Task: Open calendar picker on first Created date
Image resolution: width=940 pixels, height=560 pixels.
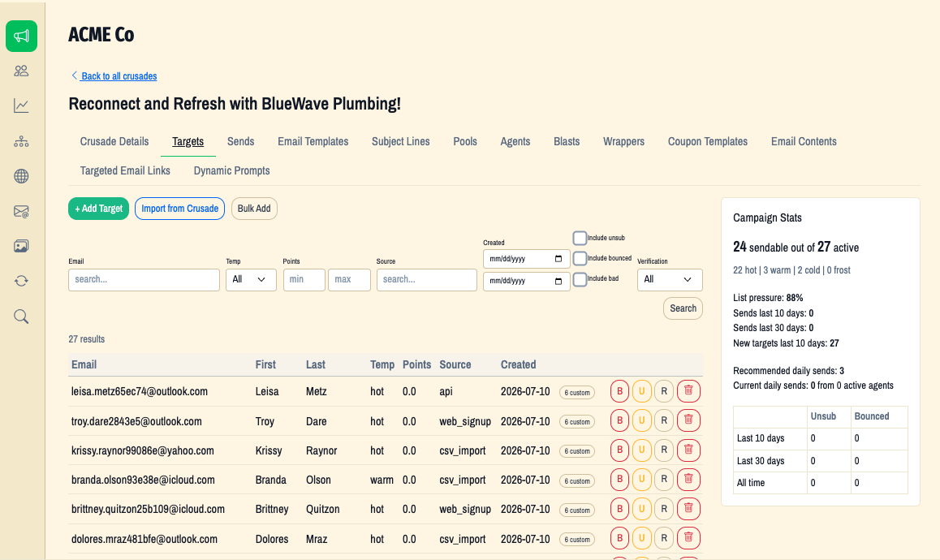Action: click(558, 259)
